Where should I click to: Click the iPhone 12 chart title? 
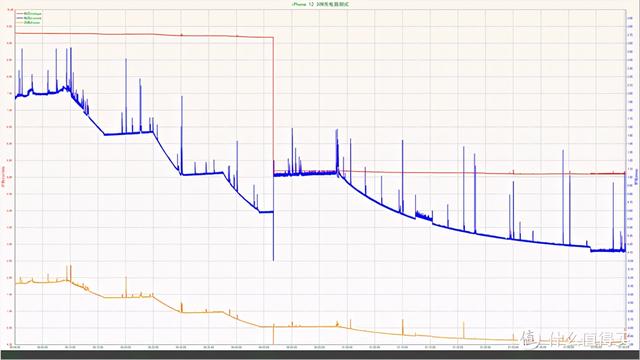tap(320, 4)
